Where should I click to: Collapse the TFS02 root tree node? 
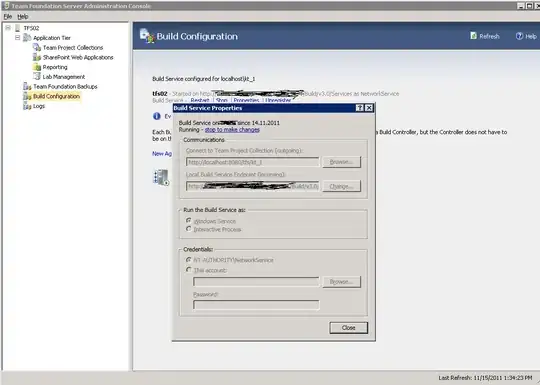coord(8,28)
